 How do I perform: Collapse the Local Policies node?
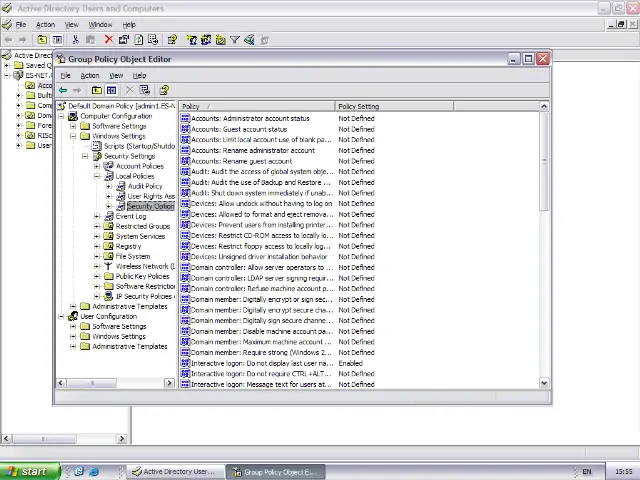(x=97, y=176)
